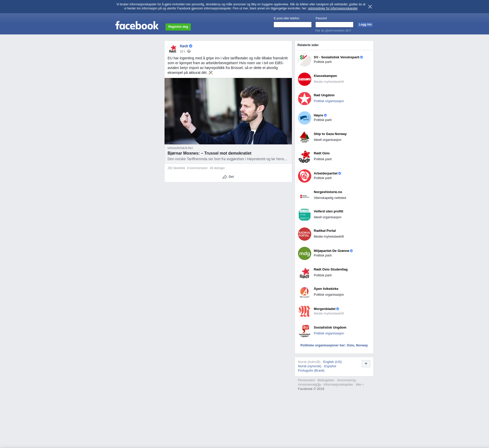Open the Rødt page name link
Screen dimensions: 489x448
click(x=184, y=46)
